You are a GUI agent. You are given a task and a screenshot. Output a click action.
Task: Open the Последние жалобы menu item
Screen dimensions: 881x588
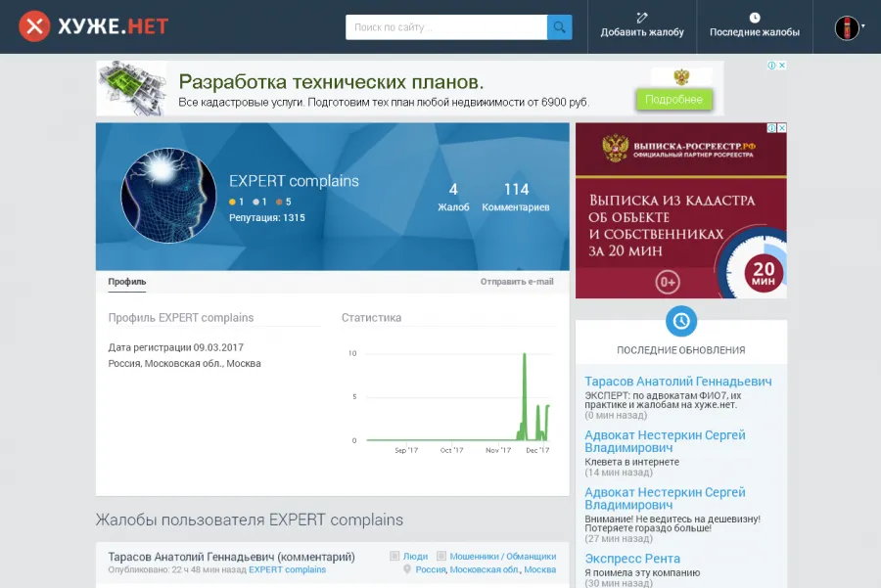point(755,26)
